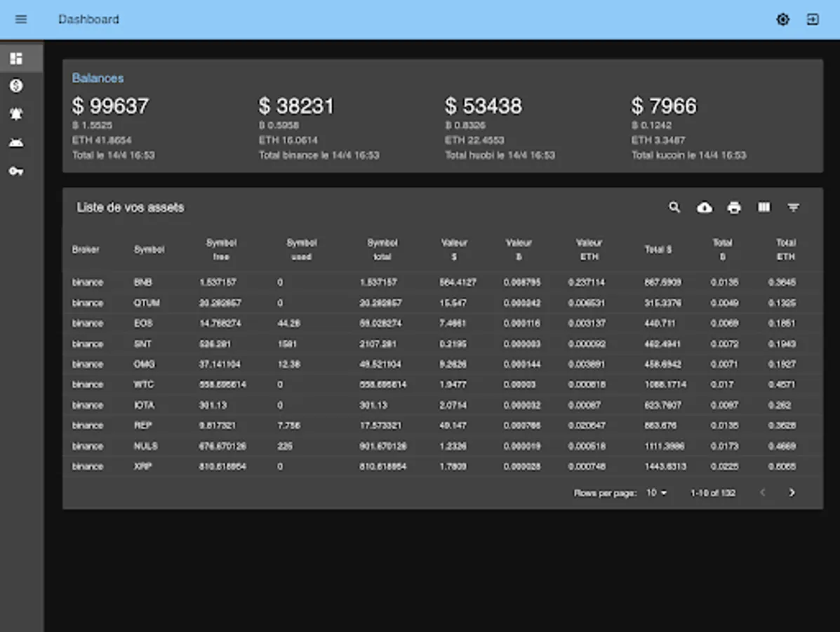This screenshot has height=632, width=840.
Task: Click the Balances card title
Action: [x=98, y=78]
